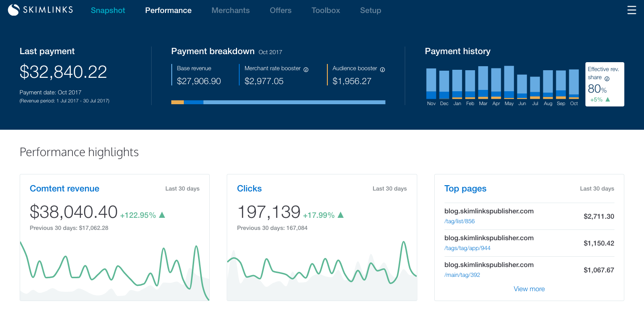Screen dimensions: 644x314
Task: Open the /tags/tag/app/944 page link
Action: (x=467, y=248)
